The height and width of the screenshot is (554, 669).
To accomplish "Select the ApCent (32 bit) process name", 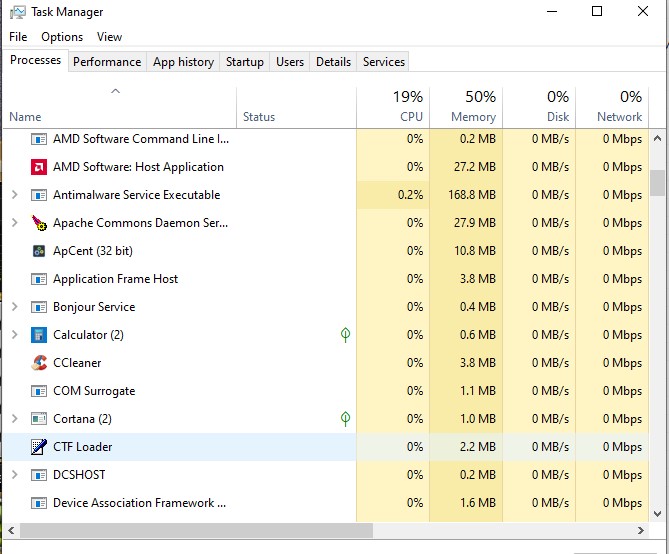I will (x=93, y=251).
